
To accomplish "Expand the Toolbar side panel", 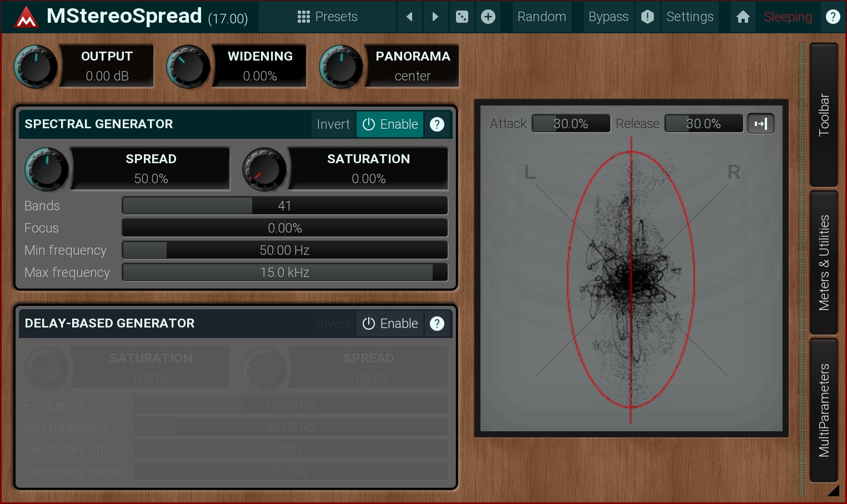I will [x=824, y=115].
